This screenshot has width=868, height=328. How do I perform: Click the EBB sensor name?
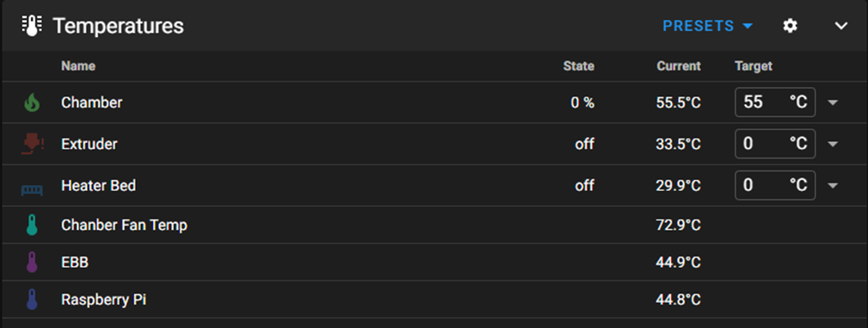coord(75,262)
